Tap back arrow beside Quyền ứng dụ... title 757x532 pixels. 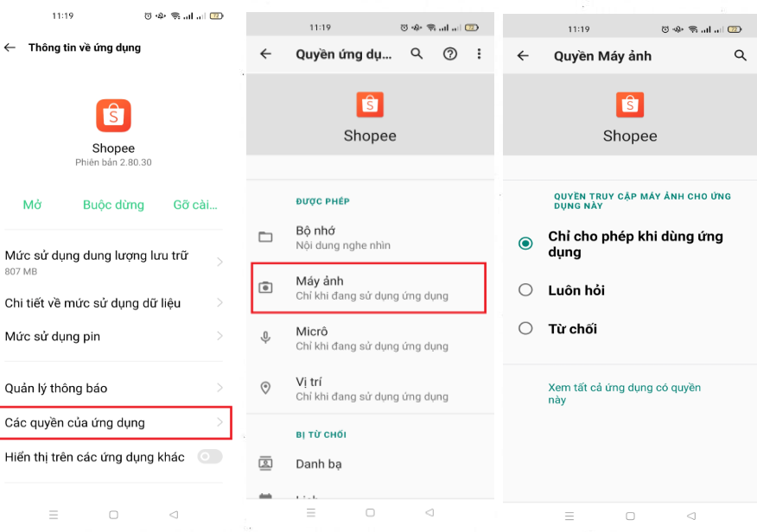[266, 54]
